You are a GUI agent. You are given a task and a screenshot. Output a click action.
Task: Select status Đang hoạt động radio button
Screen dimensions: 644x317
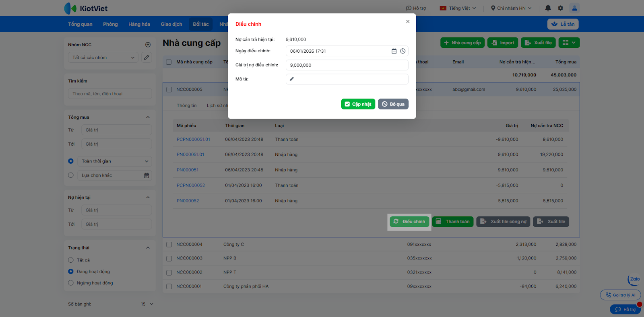coord(71,272)
